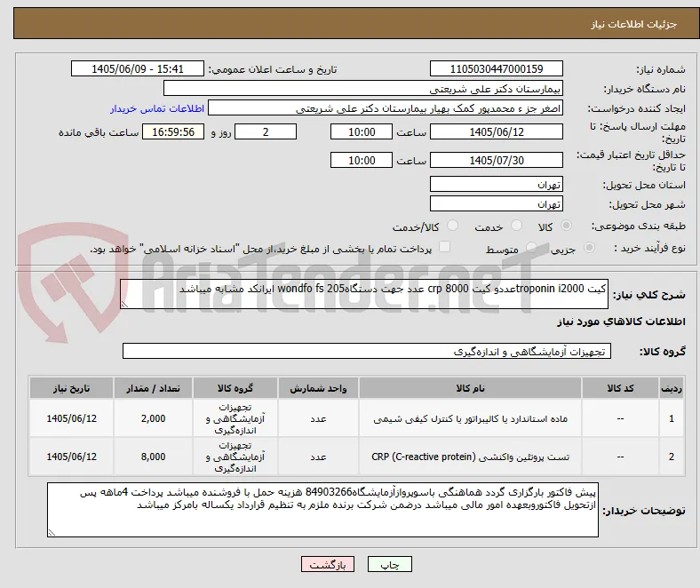Click the price validity date 1405/07/30 field
This screenshot has width=700, height=588.
tap(497, 160)
